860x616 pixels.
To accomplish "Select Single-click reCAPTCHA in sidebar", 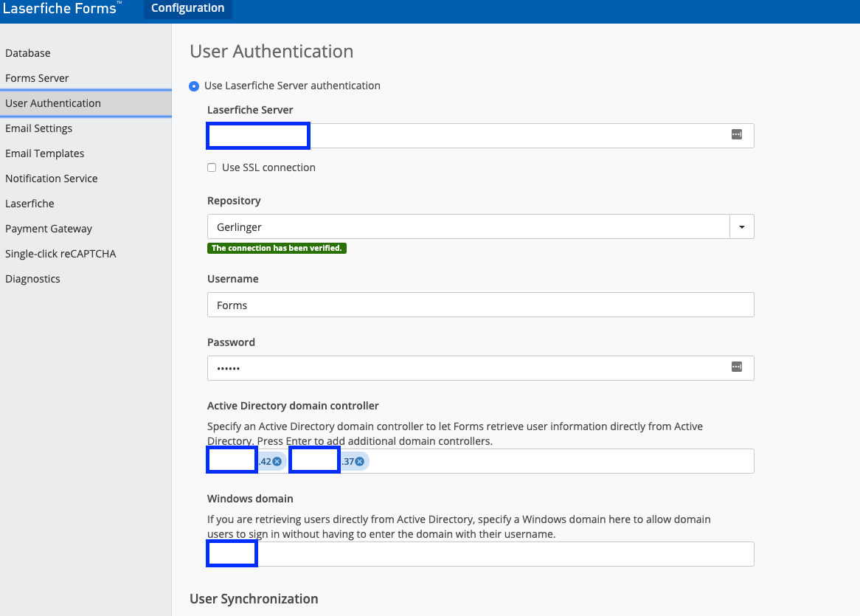I will [x=60, y=254].
